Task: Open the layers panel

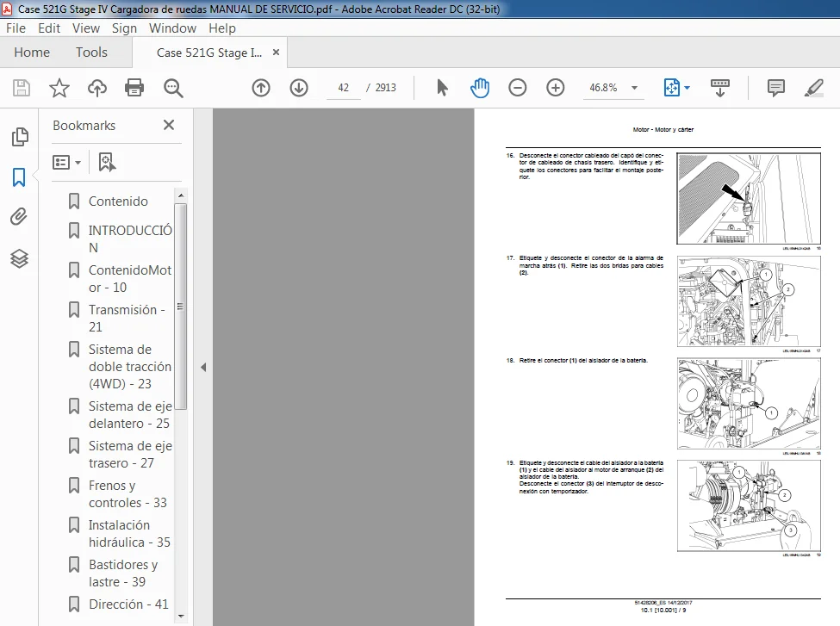Action: [19, 258]
